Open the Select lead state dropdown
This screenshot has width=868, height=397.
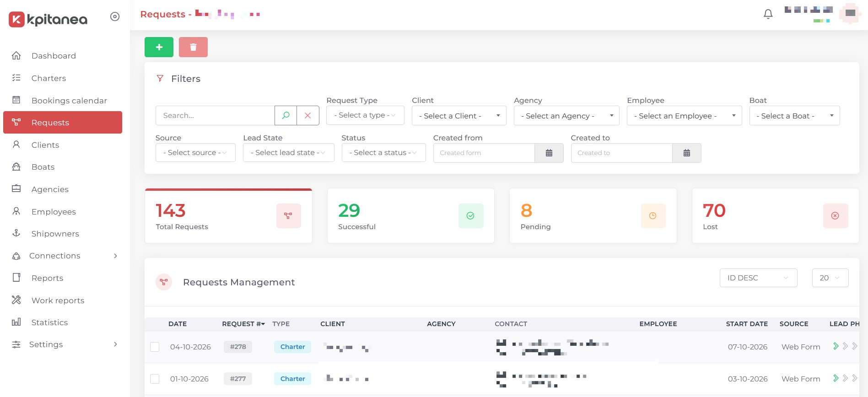(x=288, y=153)
